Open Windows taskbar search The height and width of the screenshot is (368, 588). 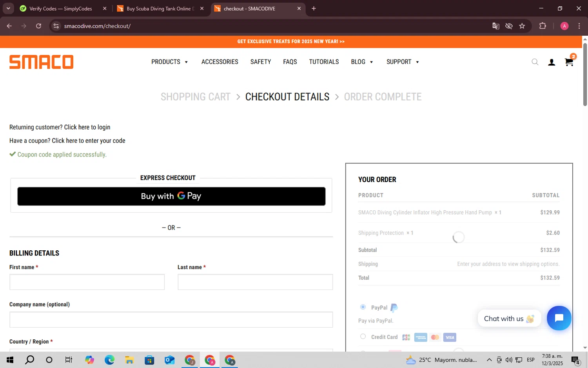(x=29, y=360)
